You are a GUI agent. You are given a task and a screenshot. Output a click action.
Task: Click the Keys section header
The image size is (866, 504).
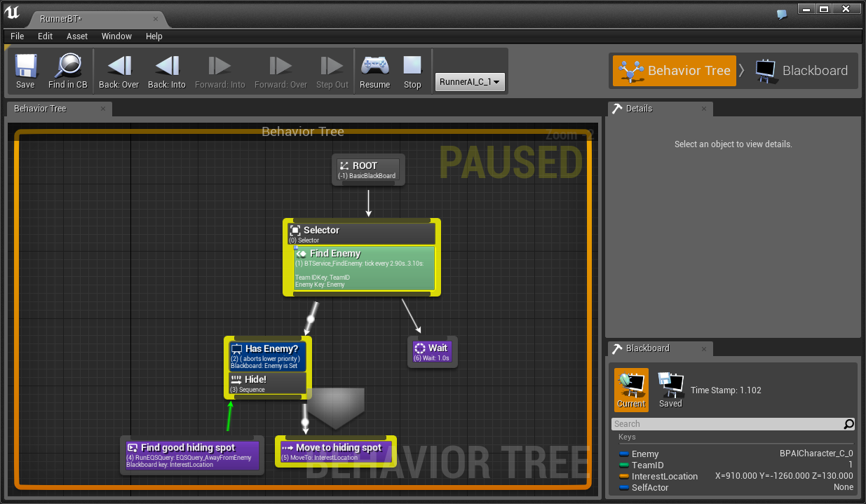coord(627,437)
